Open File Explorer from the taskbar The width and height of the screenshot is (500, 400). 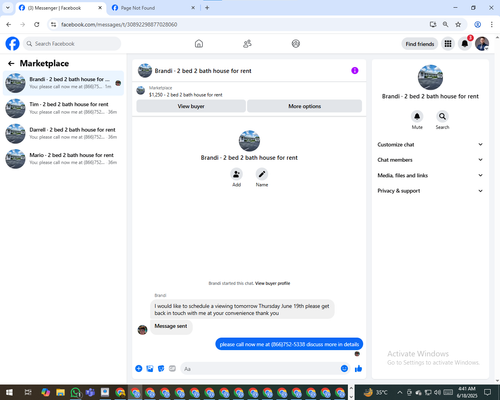coord(60,392)
